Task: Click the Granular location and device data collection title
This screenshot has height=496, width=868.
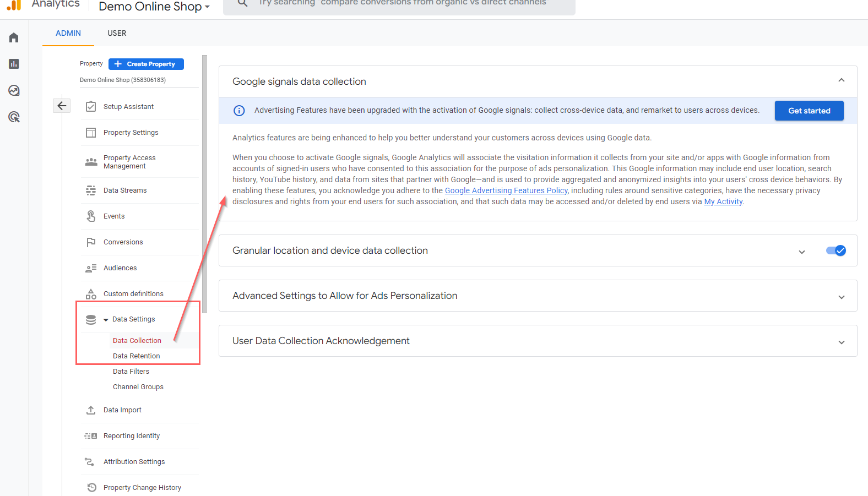Action: pos(330,250)
